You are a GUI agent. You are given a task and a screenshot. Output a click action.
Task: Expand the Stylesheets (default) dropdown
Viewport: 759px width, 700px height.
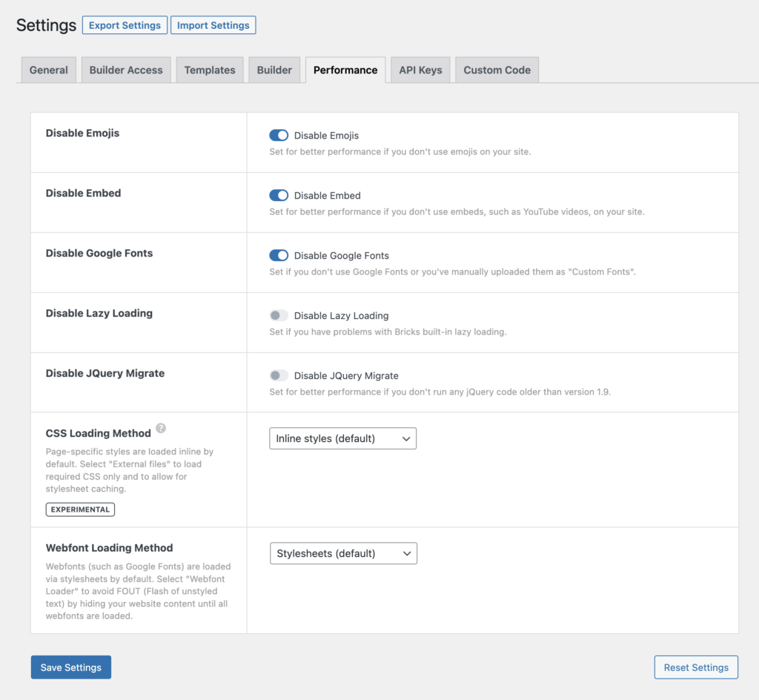click(x=343, y=554)
